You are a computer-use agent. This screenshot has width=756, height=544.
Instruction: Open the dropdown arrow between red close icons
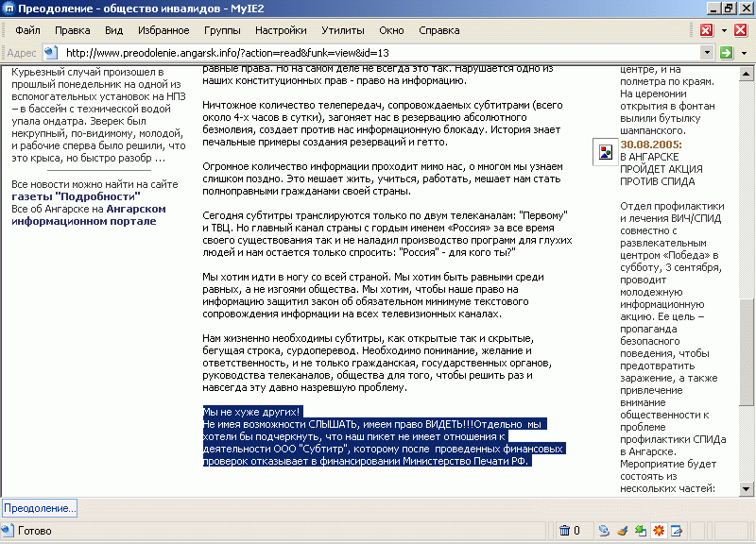point(724,30)
